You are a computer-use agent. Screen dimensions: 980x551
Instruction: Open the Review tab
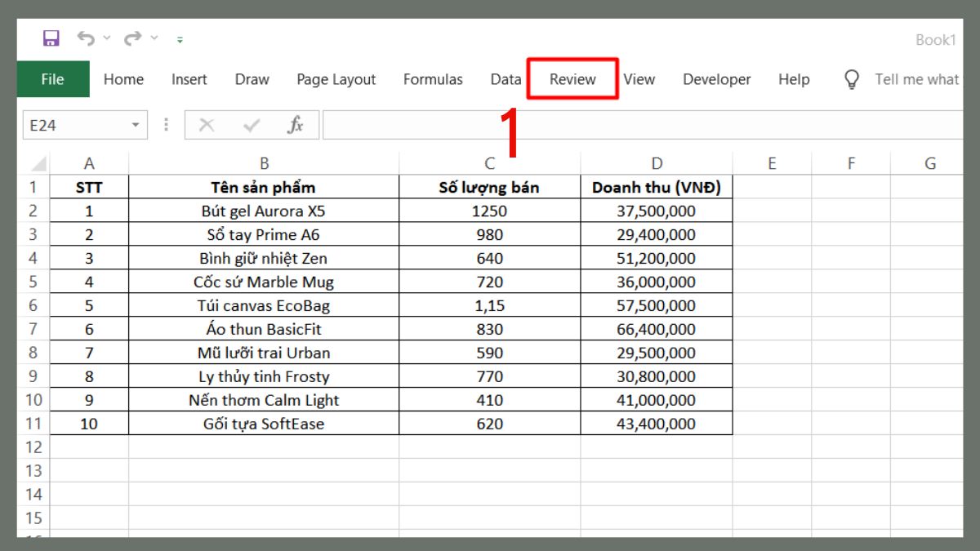[572, 79]
